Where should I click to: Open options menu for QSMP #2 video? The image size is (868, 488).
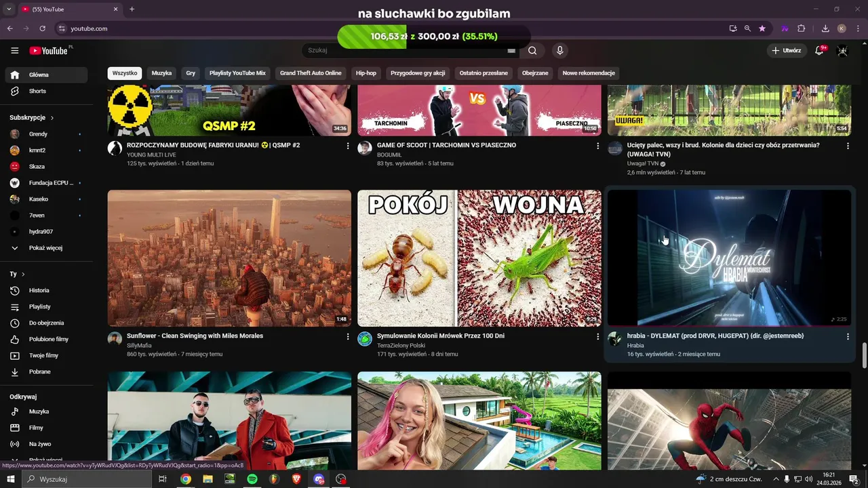348,146
